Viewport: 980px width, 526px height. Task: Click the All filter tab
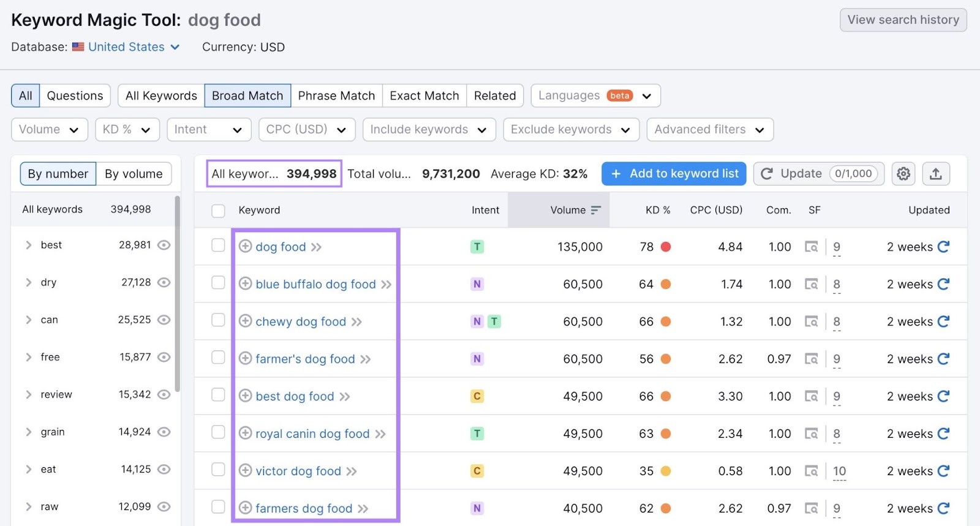click(25, 96)
